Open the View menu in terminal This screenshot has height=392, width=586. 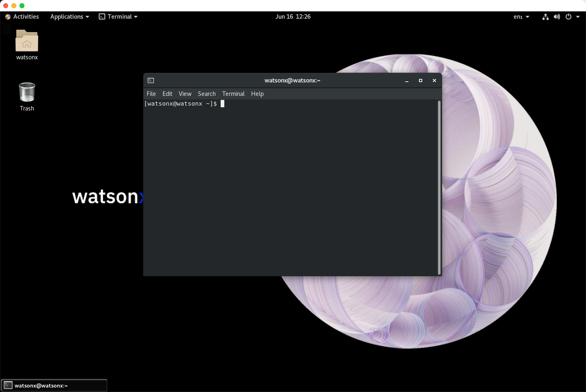185,94
